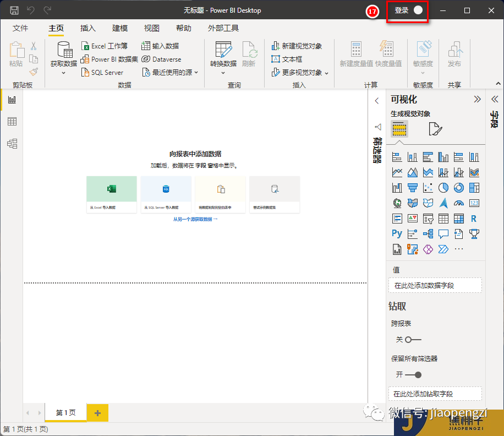Image resolution: width=504 pixels, height=436 pixels.
Task: Switch to the 视图 ribbon tab
Action: click(152, 28)
